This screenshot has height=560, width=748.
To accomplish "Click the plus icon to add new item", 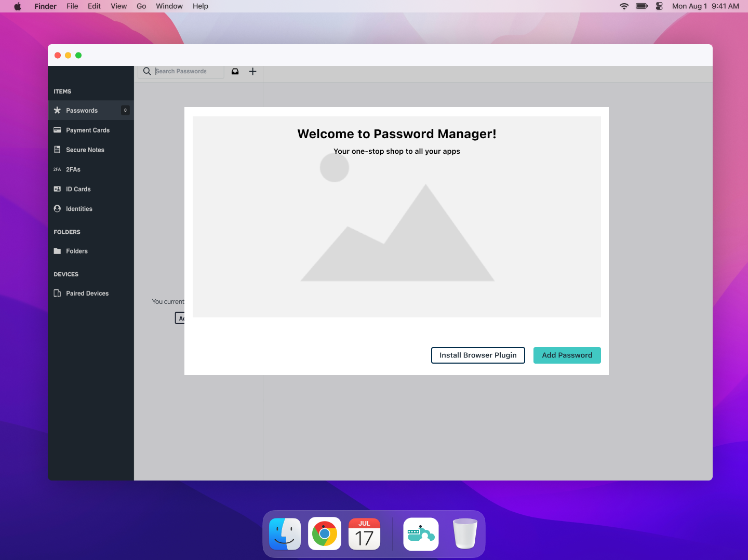I will (x=253, y=71).
